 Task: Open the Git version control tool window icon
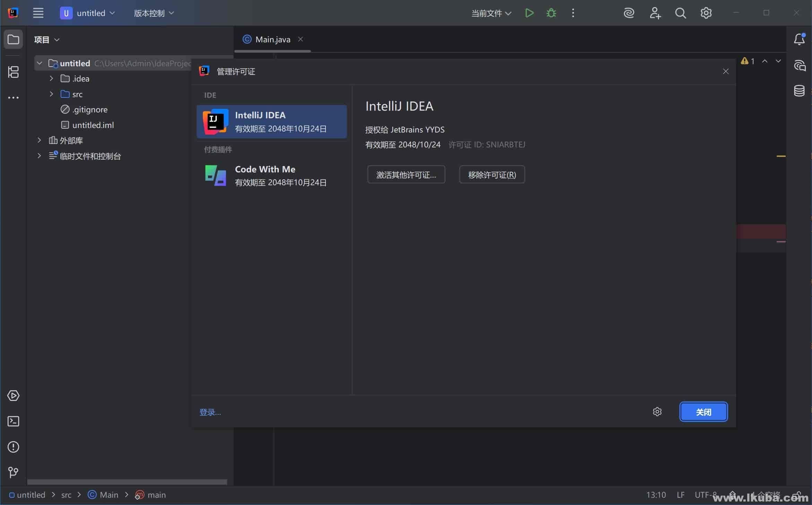[13, 472]
